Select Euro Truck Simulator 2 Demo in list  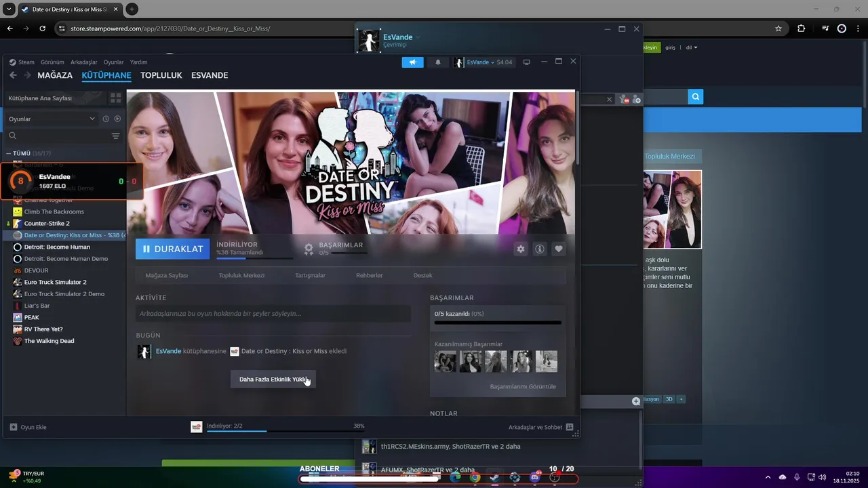point(63,293)
